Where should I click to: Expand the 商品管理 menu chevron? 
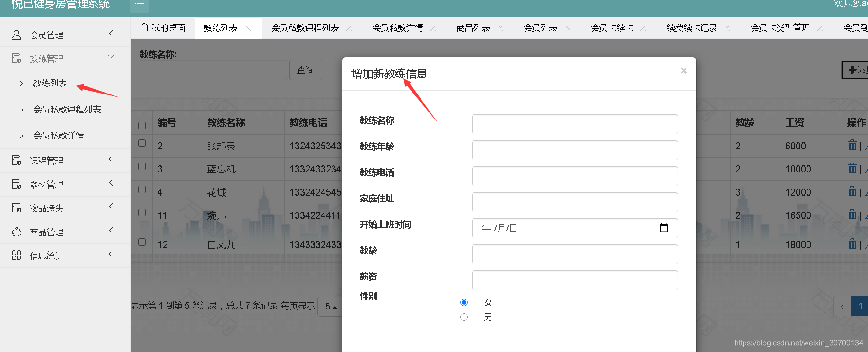point(111,231)
